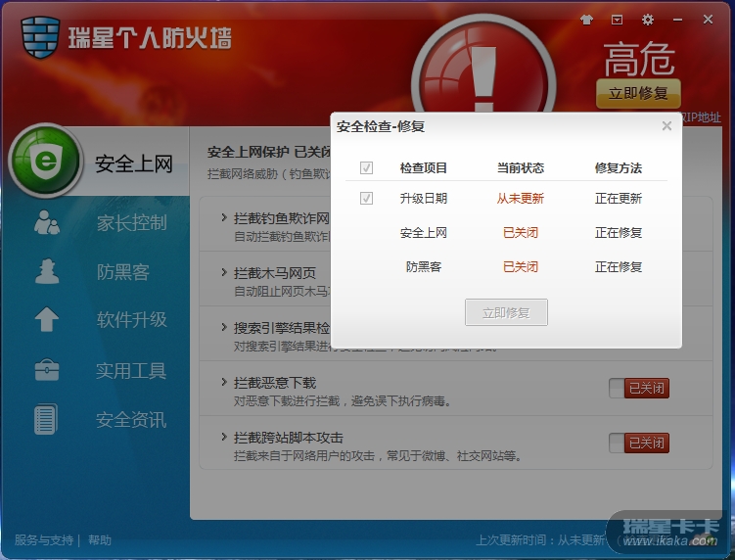Click the 安全上网保护 已关闭 heading
The height and width of the screenshot is (560, 735).
click(x=269, y=152)
